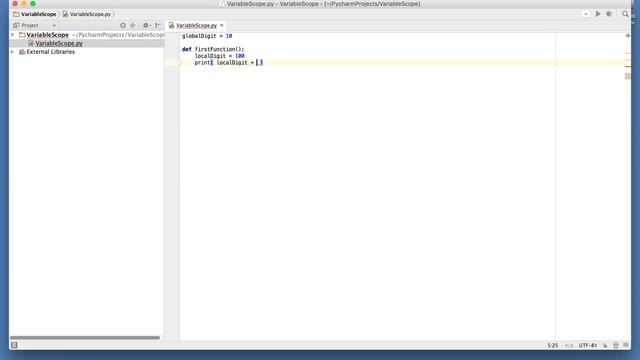
Task: Click the horizontal scrollbar of Project panel
Action: tap(85, 338)
